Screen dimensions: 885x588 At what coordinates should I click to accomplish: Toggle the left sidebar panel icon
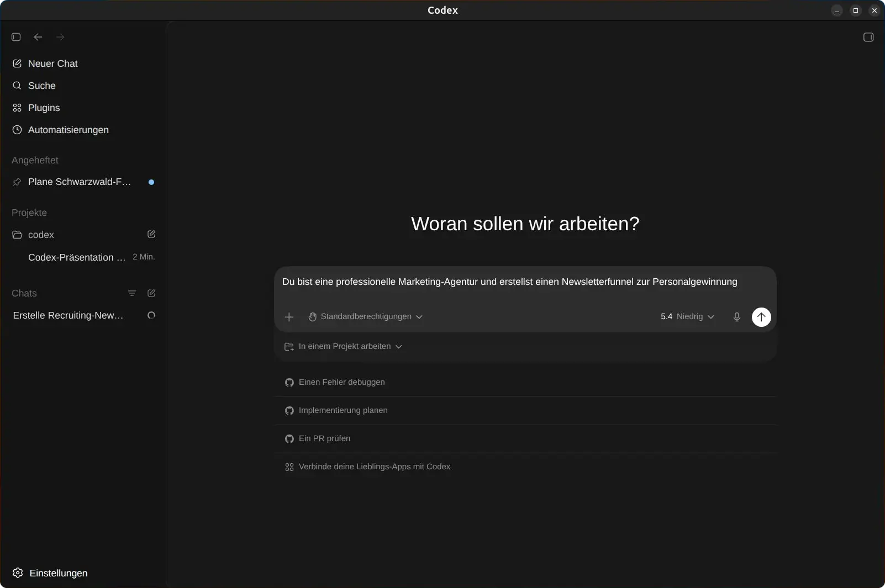click(x=16, y=37)
